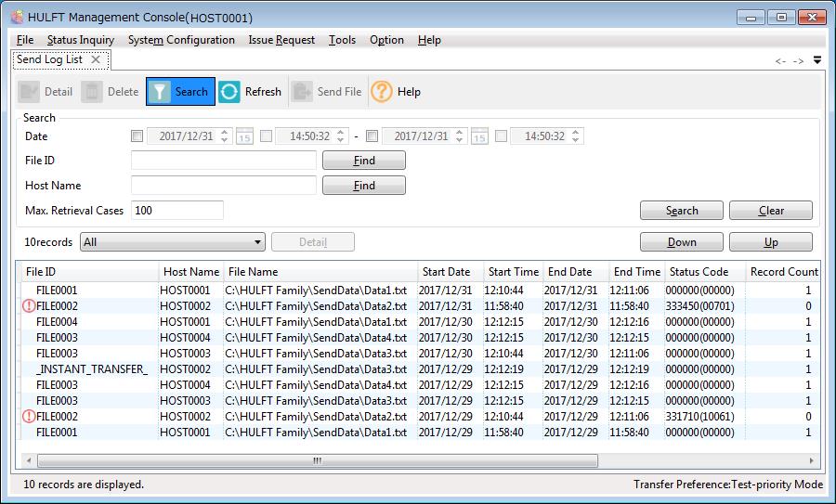
Task: Open the Option menu
Action: [386, 40]
